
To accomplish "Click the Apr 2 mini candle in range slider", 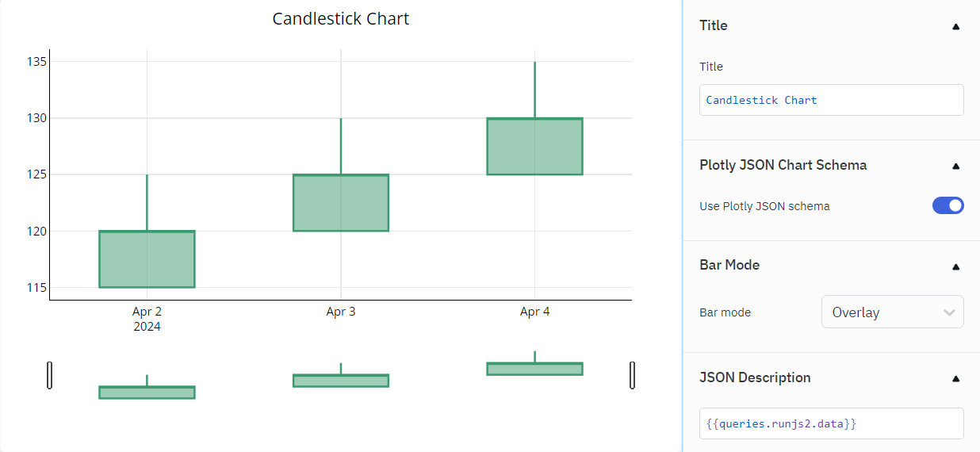I will [x=147, y=393].
